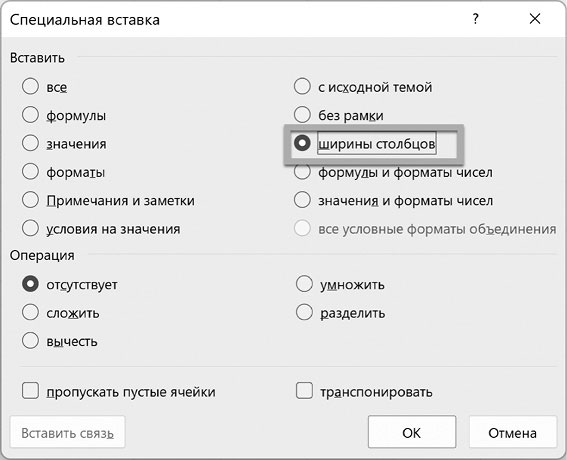Select the 'вычесть' operation
567x460 pixels.
[x=30, y=341]
